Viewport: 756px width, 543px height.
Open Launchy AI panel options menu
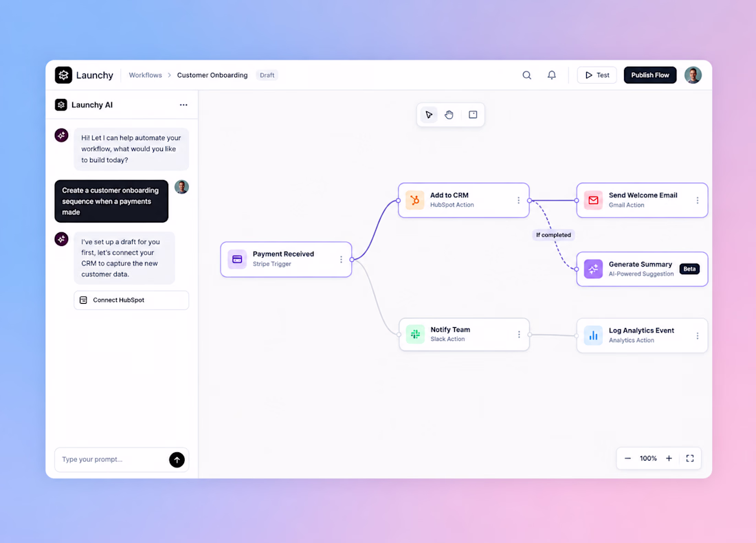184,104
